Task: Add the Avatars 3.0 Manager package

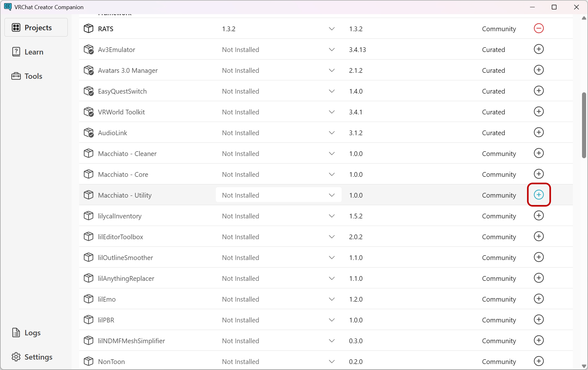Action: coord(539,70)
